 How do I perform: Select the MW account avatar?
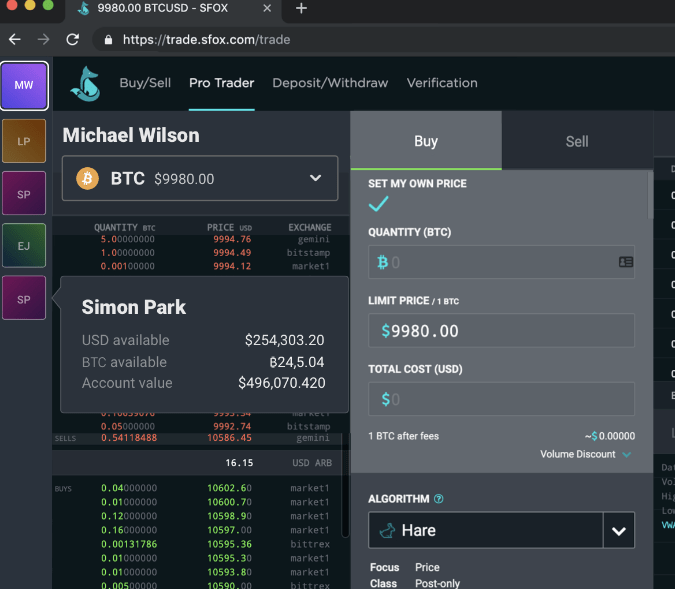pyautogui.click(x=24, y=86)
